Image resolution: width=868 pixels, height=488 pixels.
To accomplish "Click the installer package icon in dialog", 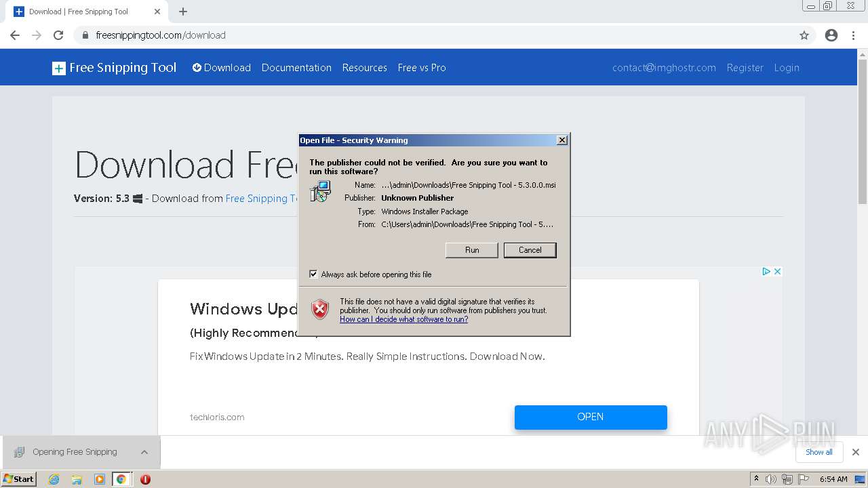I will coord(320,191).
